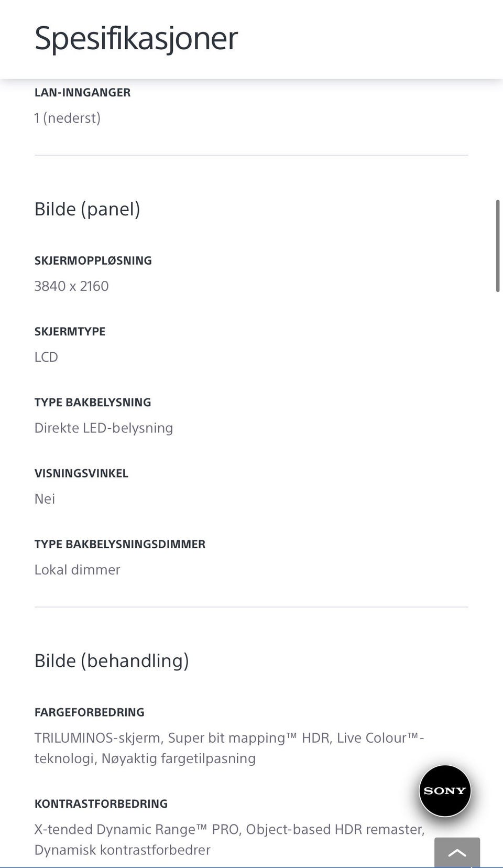Click the SKJERMTYPE label
This screenshot has height=868, width=503.
coord(70,331)
